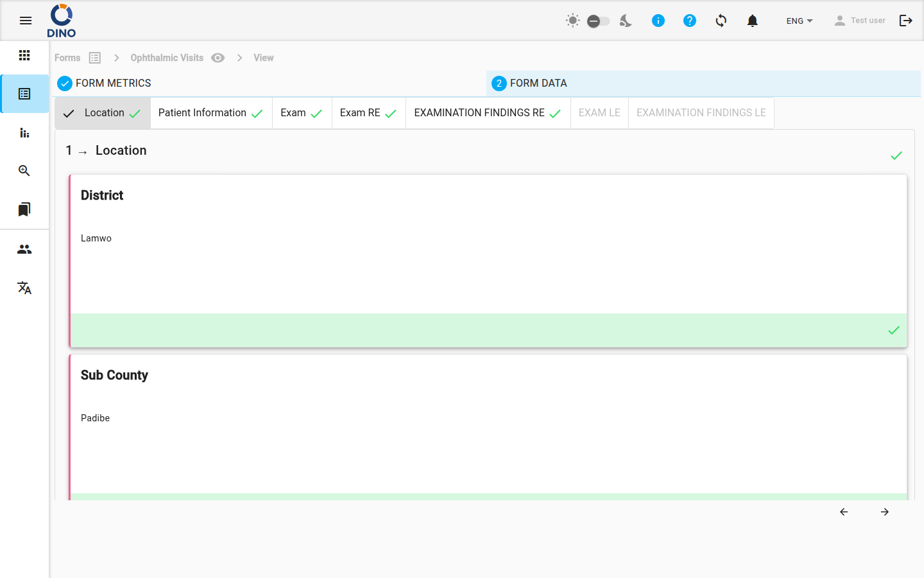924x578 pixels.
Task: Click the District card green checkmark
Action: pos(894,330)
